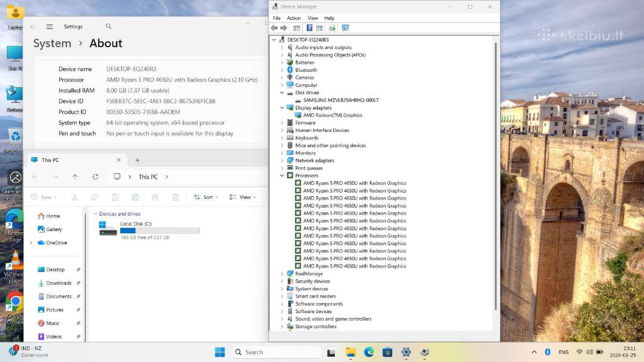Open the IND - NZ game score widget
Viewport: 644px width, 362px height.
coord(28,352)
